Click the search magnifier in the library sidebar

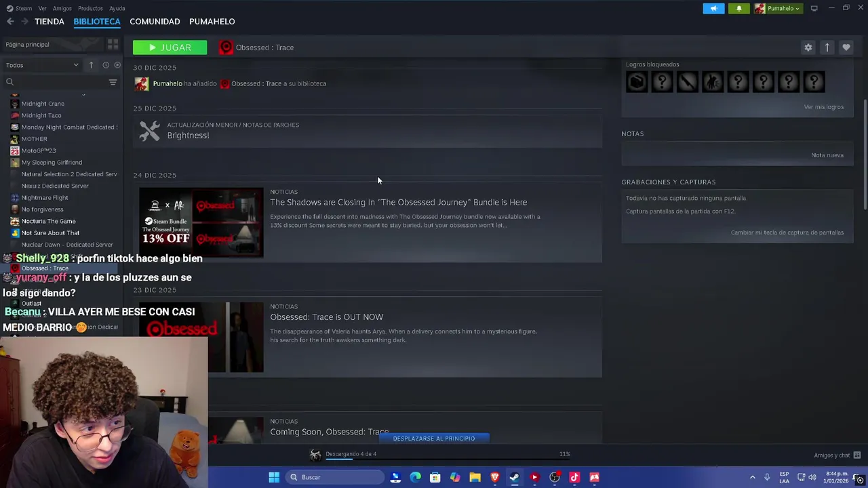[9, 82]
